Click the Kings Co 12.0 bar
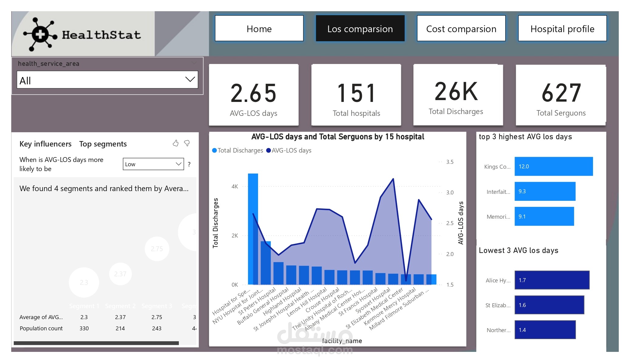 (553, 166)
